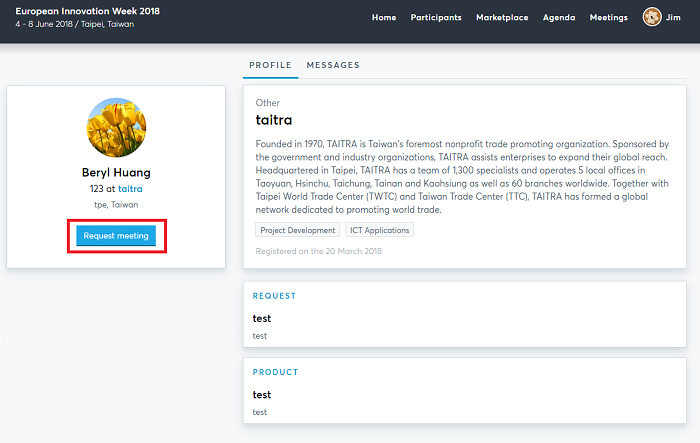Select the PROFILE tab
This screenshot has height=443, width=700.
pos(270,65)
